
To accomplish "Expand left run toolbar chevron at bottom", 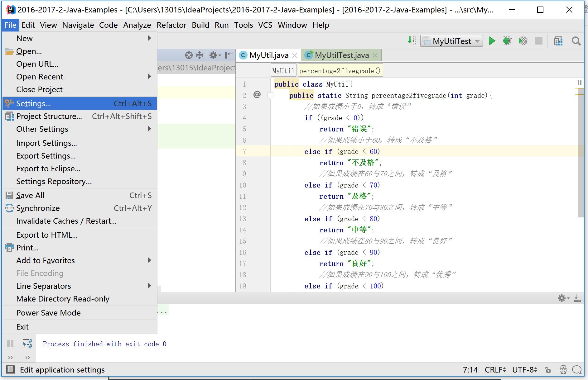I will pos(10,357).
